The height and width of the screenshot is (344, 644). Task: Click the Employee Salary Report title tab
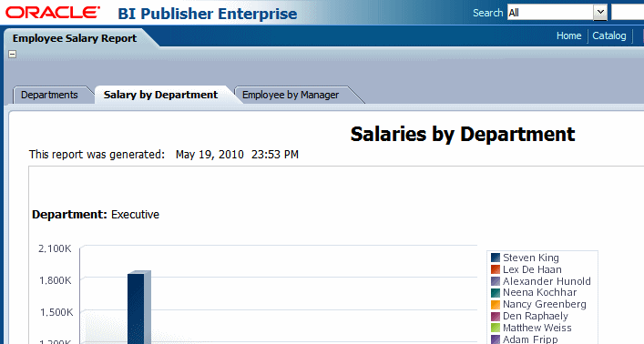75,38
